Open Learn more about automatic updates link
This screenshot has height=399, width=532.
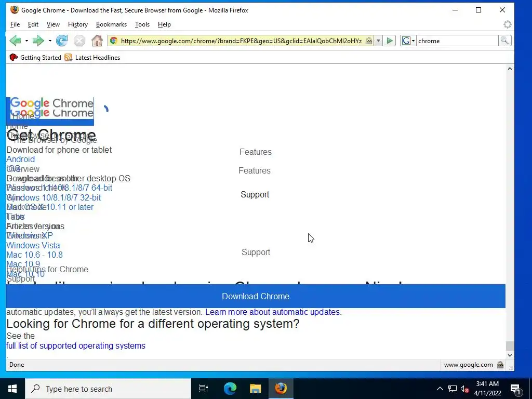coord(273,312)
